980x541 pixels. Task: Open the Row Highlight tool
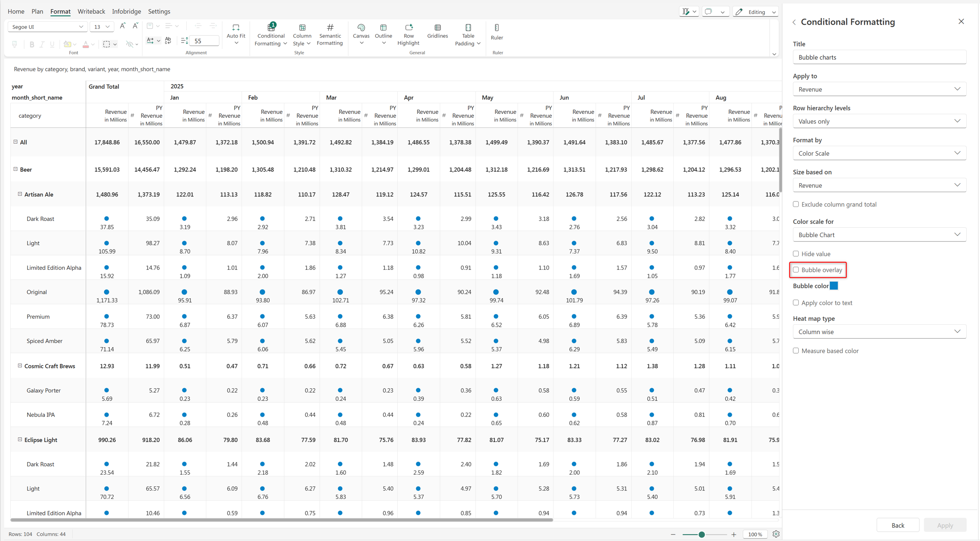pos(408,34)
